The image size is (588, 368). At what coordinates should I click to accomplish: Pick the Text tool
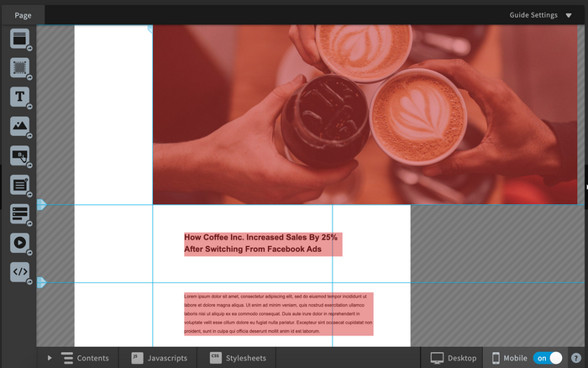pos(19,97)
